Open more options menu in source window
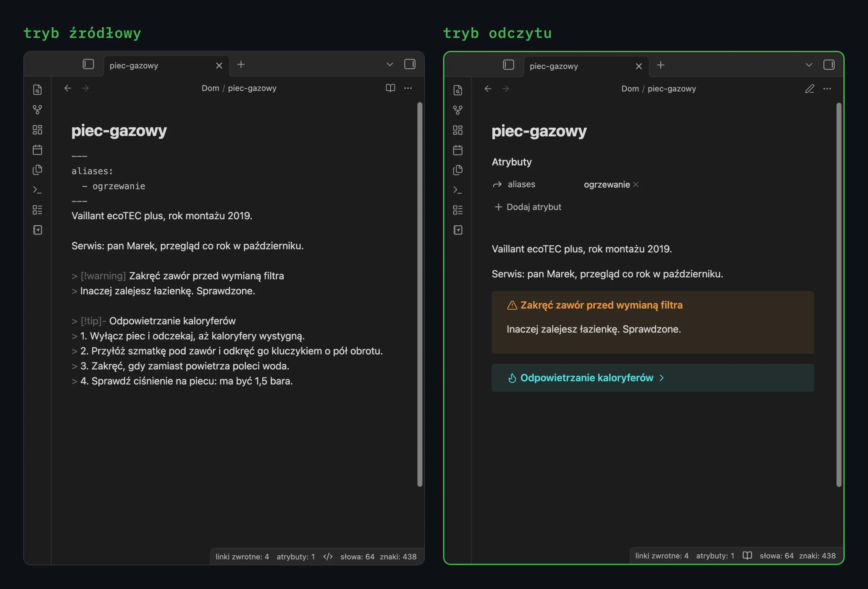 [x=408, y=88]
